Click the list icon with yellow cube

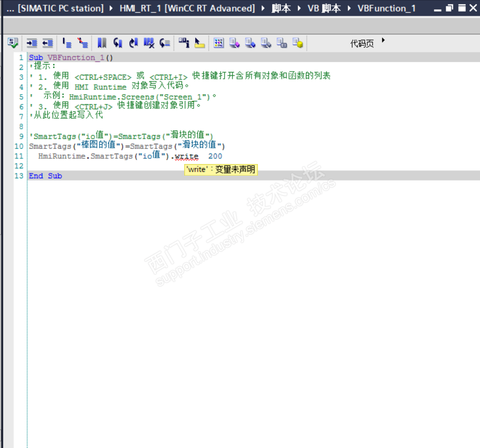pyautogui.click(x=297, y=43)
